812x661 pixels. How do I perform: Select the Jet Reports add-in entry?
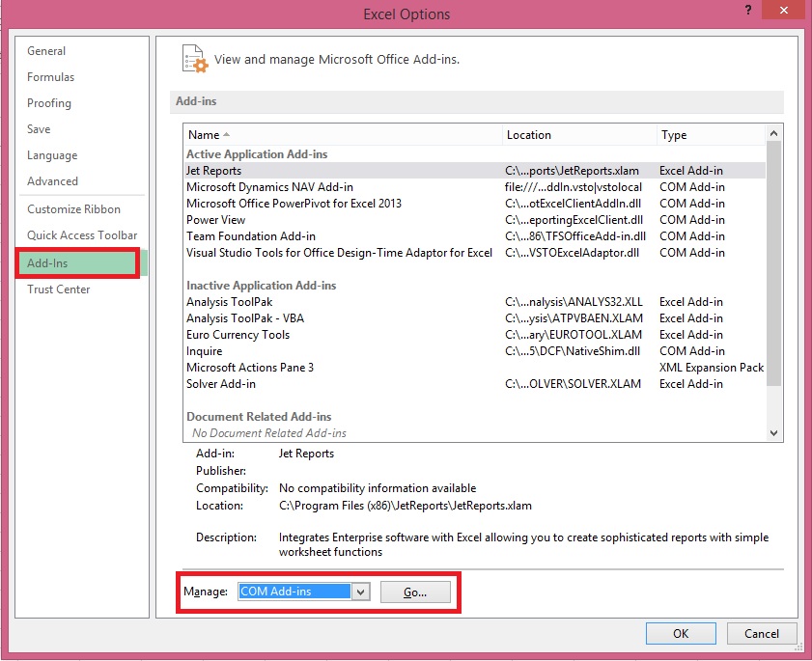[290, 170]
